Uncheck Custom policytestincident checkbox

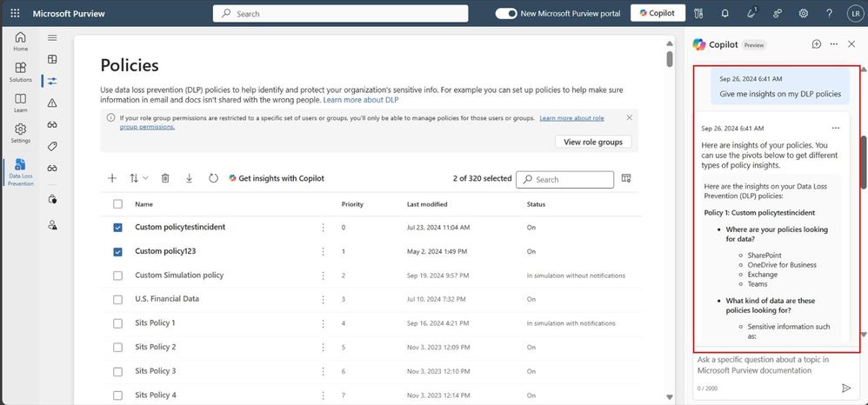coord(117,228)
